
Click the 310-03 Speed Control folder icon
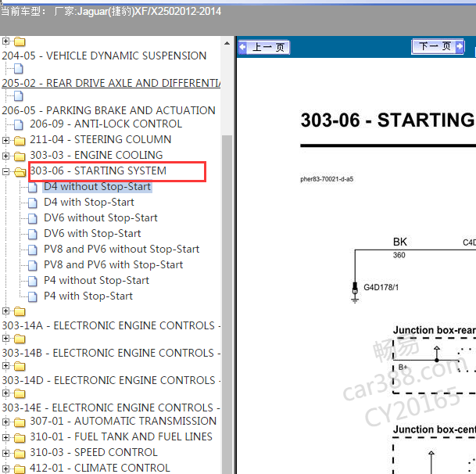click(20, 453)
